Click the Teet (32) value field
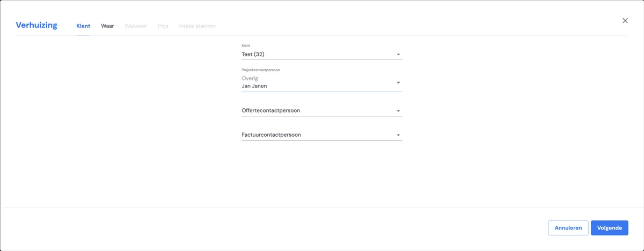Viewport: 644px width, 251px height. [x=322, y=54]
